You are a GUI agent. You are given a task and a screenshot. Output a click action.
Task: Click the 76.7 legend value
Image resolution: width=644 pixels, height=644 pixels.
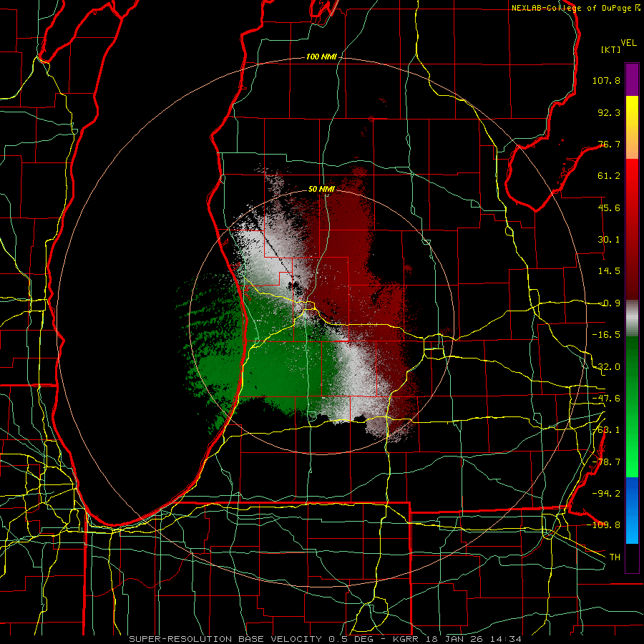pyautogui.click(x=609, y=144)
